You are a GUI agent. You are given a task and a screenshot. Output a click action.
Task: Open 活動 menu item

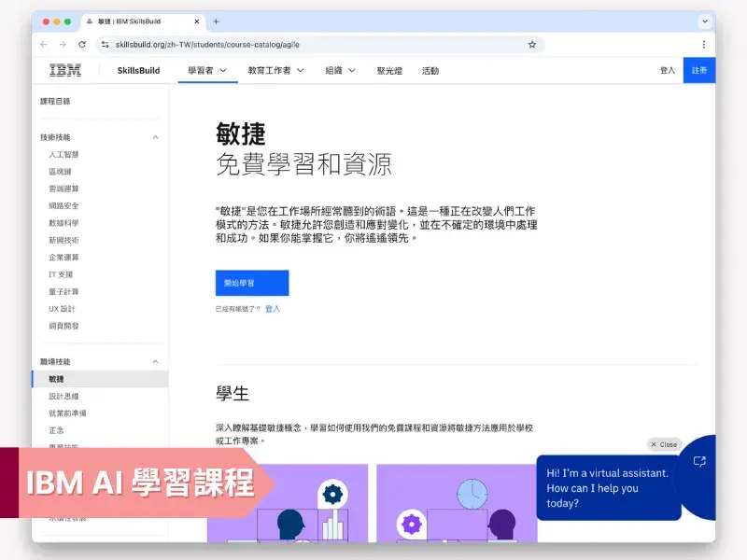430,71
